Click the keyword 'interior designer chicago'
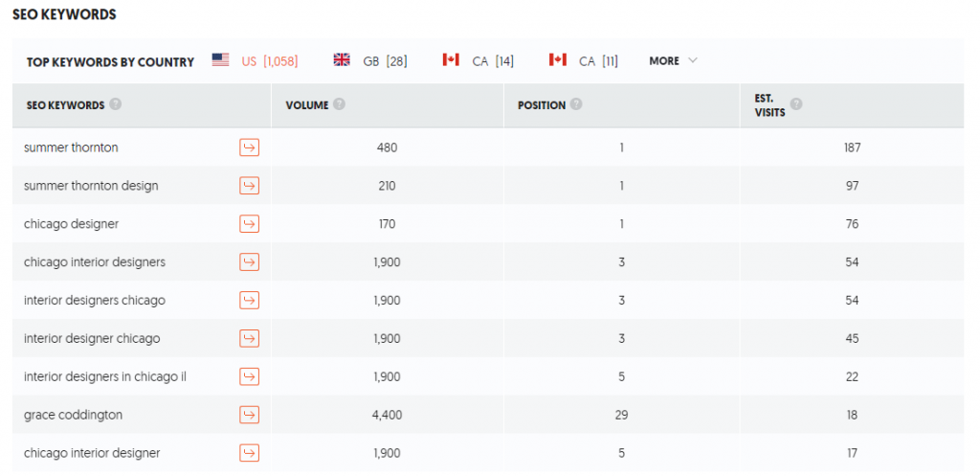Viewport: 980px width, 476px height. coord(92,339)
